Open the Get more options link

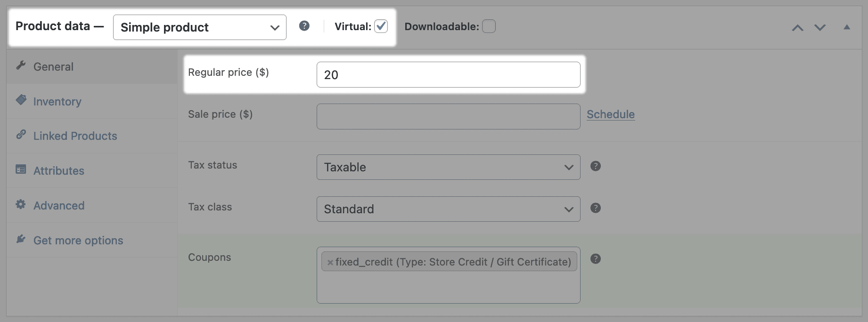point(78,241)
